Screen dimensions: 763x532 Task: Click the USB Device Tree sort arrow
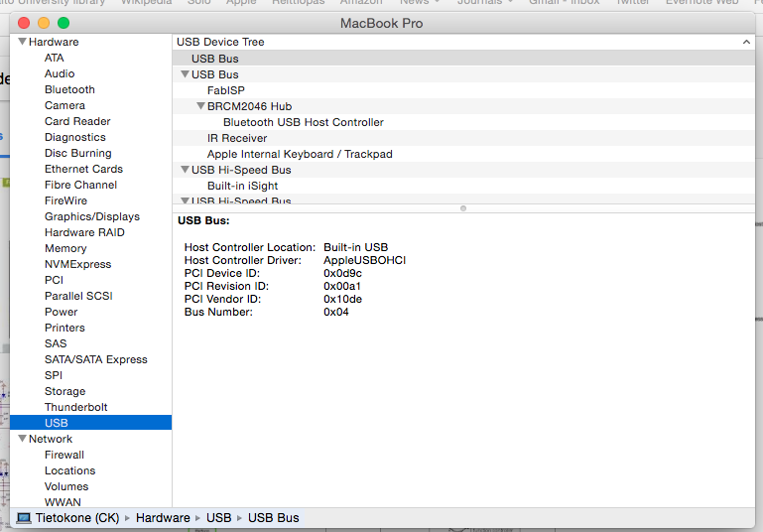746,42
